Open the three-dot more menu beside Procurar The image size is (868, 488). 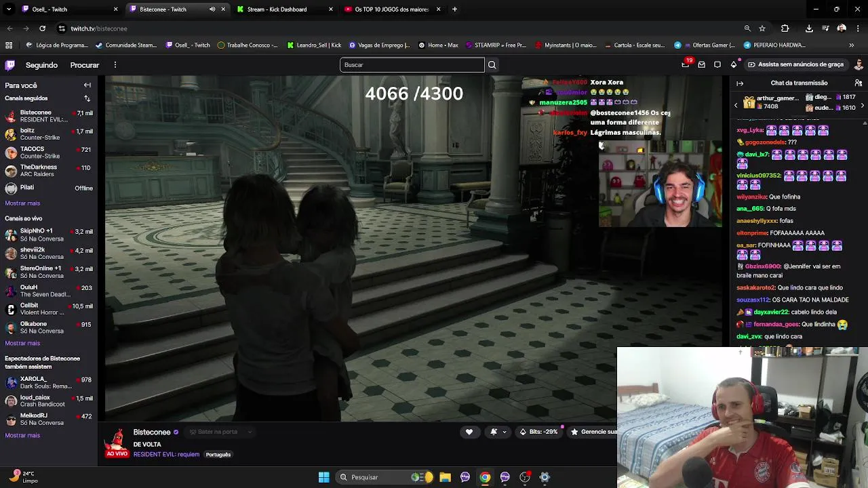tap(115, 65)
